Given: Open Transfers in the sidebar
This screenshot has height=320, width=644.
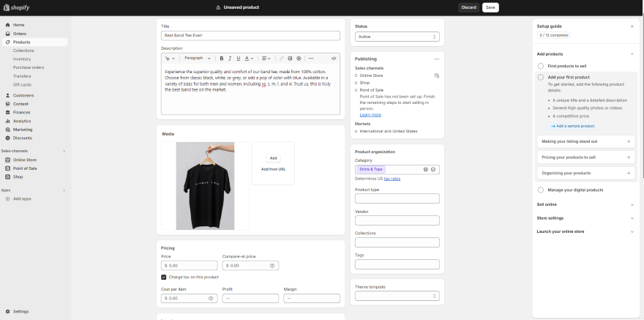Looking at the screenshot, I should pos(22,76).
